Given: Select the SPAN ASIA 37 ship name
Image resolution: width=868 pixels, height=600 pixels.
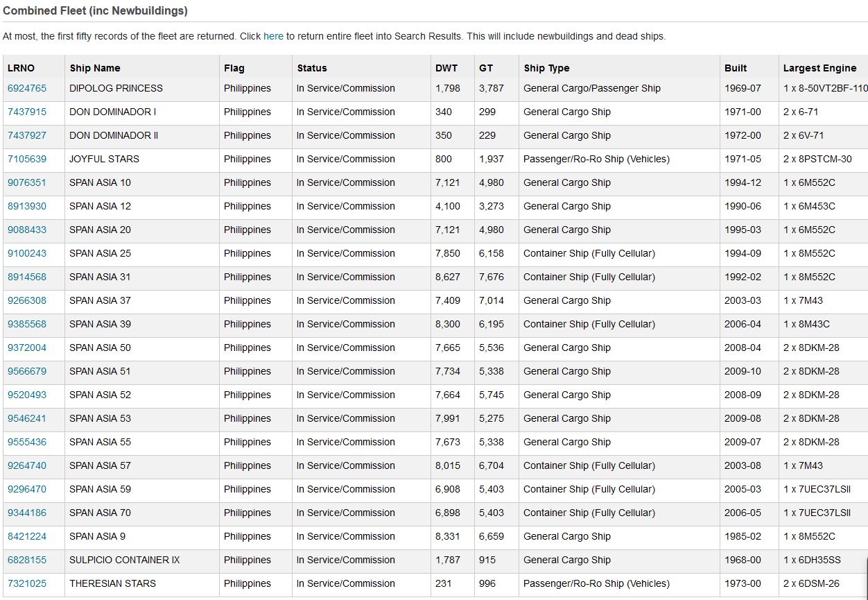Looking at the screenshot, I should pyautogui.click(x=100, y=300).
